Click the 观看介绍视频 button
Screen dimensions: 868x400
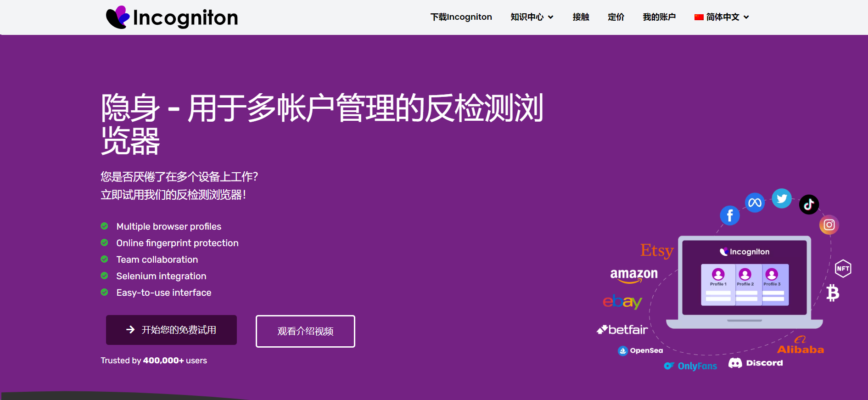[305, 331]
